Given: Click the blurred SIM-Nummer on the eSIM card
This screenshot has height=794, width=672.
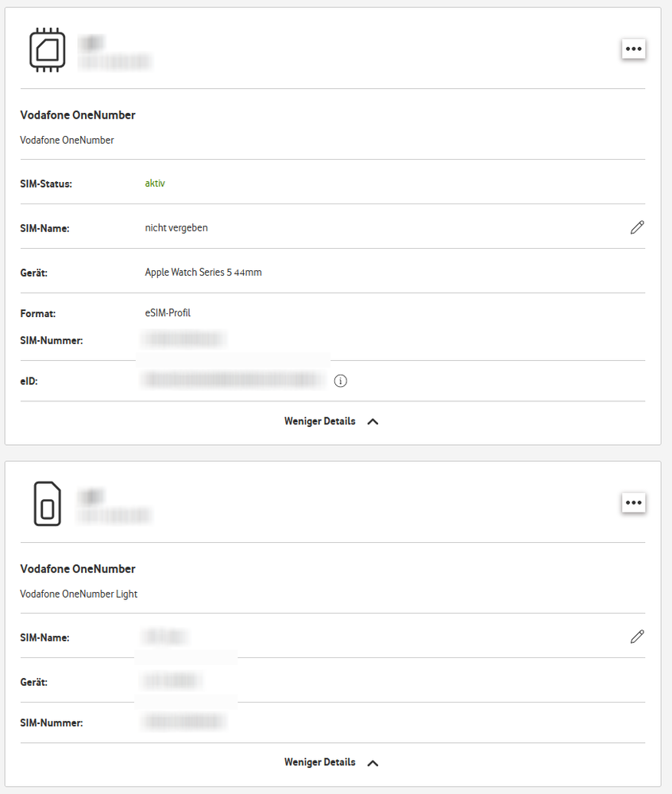Looking at the screenshot, I should point(184,340).
